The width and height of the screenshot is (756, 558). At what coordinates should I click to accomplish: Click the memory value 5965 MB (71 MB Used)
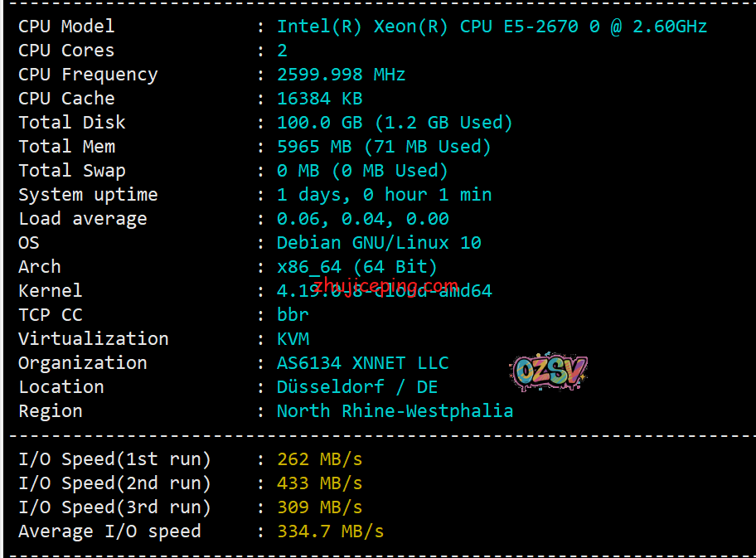[x=384, y=147]
